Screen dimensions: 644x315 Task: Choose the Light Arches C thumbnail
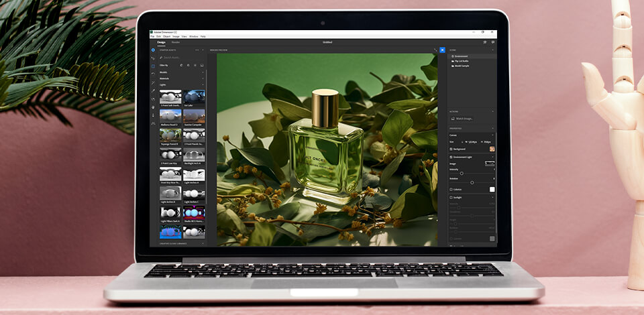(194, 193)
